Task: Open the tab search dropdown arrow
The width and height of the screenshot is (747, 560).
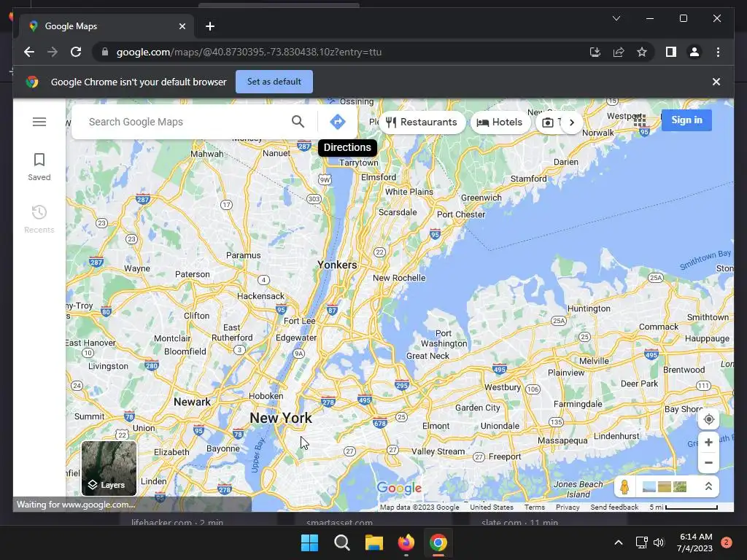Action: (616, 18)
